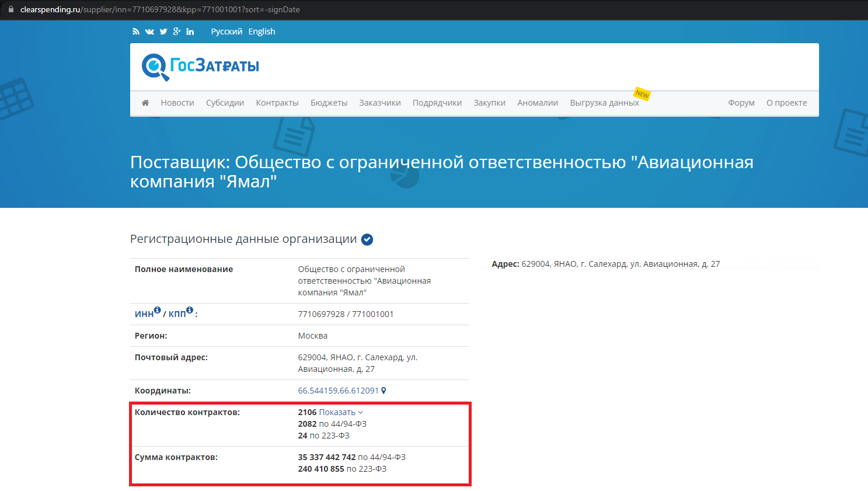
Task: Click the КПП label link
Action: click(x=177, y=314)
